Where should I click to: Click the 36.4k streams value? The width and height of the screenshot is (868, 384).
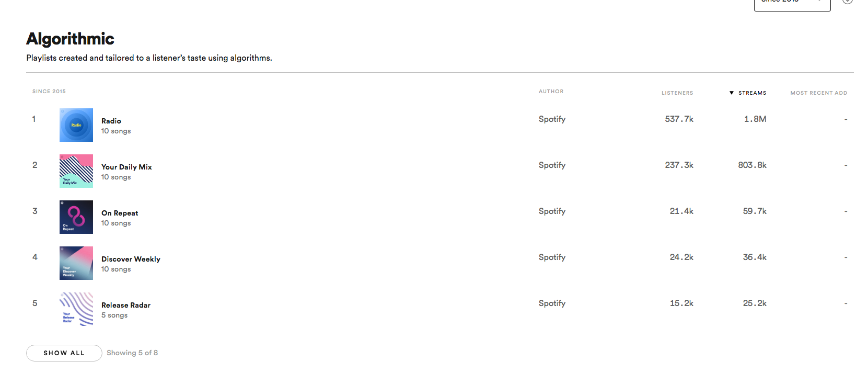[x=755, y=257]
